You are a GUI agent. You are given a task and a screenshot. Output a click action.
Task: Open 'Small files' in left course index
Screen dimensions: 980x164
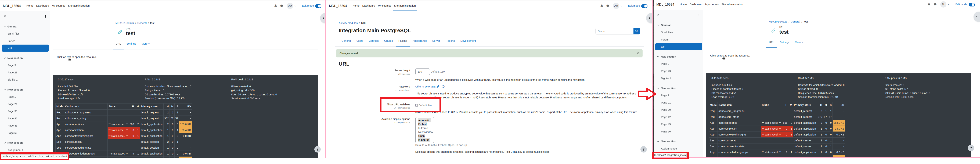coord(14,34)
